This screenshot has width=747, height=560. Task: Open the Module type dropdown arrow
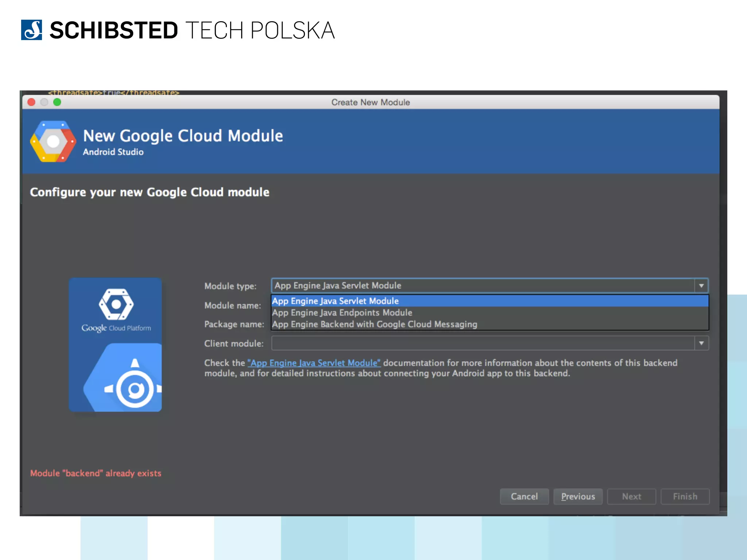pos(701,285)
